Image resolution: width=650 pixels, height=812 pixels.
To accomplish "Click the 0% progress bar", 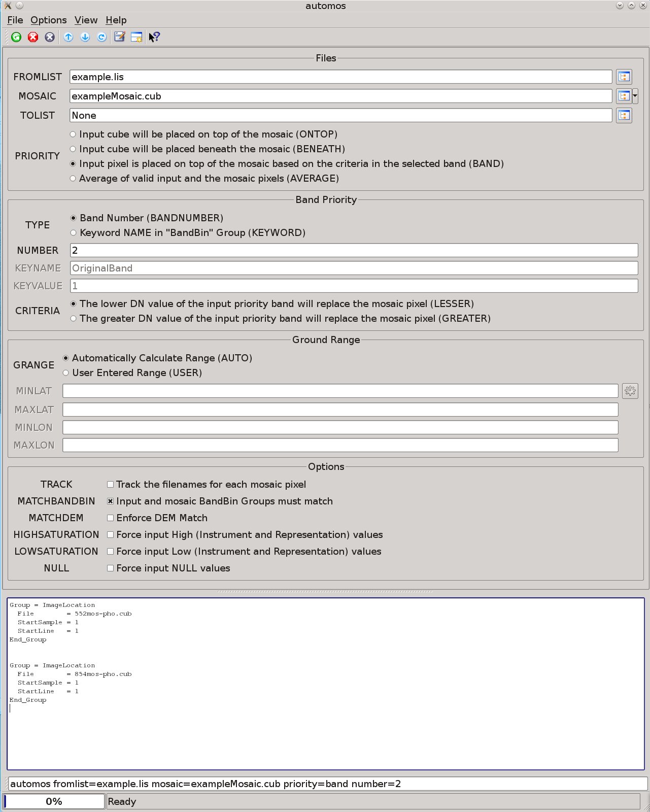I will pyautogui.click(x=54, y=801).
